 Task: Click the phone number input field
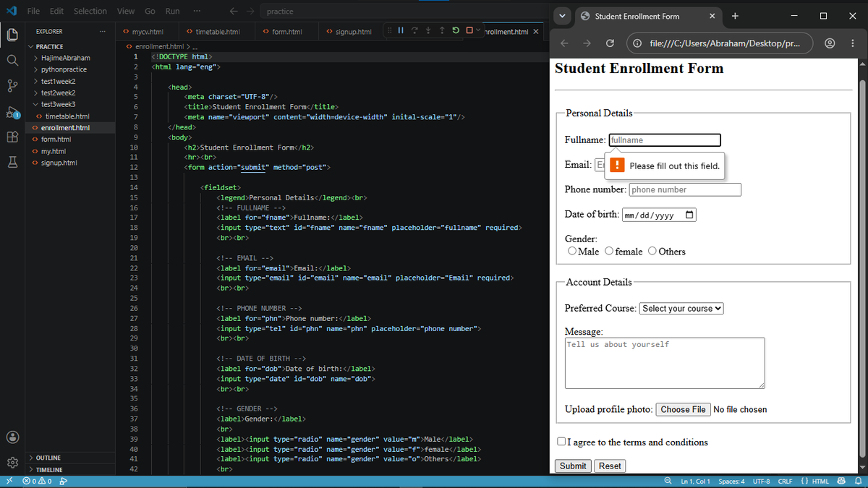pyautogui.click(x=685, y=189)
